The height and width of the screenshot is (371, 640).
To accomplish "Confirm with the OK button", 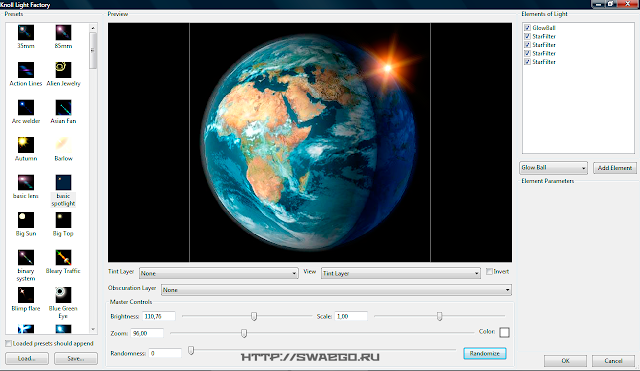I will [x=565, y=361].
